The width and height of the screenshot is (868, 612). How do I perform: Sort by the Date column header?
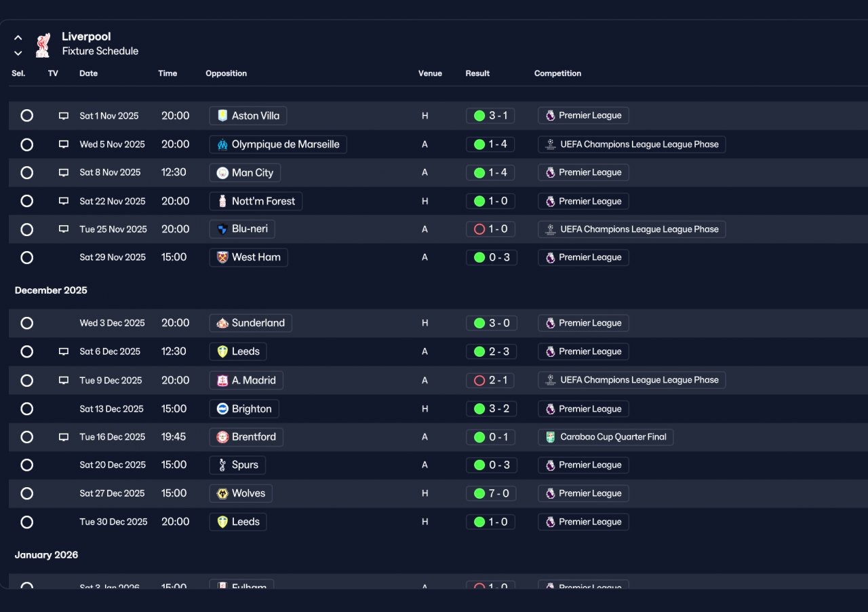click(x=88, y=73)
